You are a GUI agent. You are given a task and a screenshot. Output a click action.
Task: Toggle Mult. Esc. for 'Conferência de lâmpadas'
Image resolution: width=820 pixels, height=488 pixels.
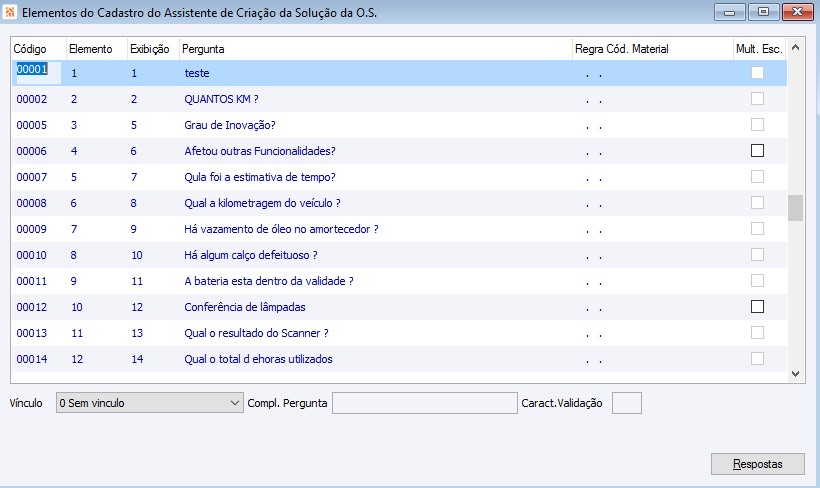[x=757, y=307]
